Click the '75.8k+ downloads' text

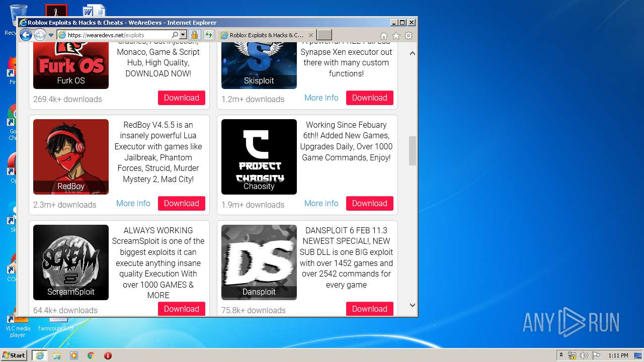(254, 310)
